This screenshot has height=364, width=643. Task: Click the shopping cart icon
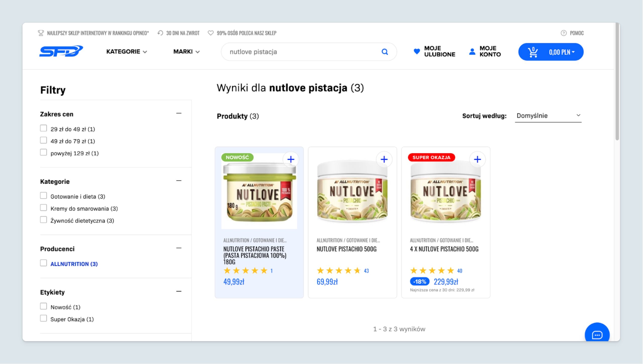tap(532, 52)
